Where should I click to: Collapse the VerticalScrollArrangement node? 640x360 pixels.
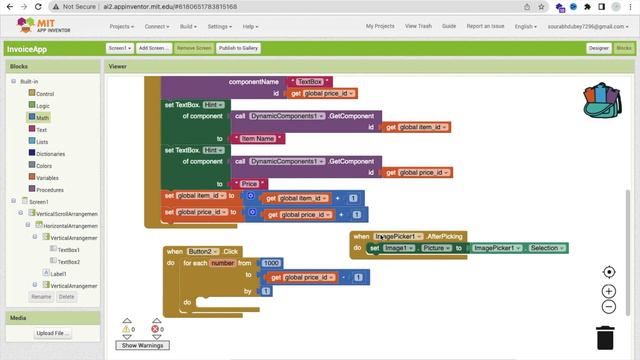(21, 213)
